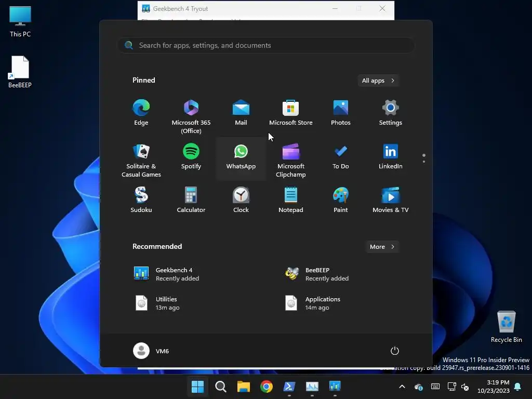The height and width of the screenshot is (399, 532).
Task: Click the Windows Start button on taskbar
Action: [197, 387]
